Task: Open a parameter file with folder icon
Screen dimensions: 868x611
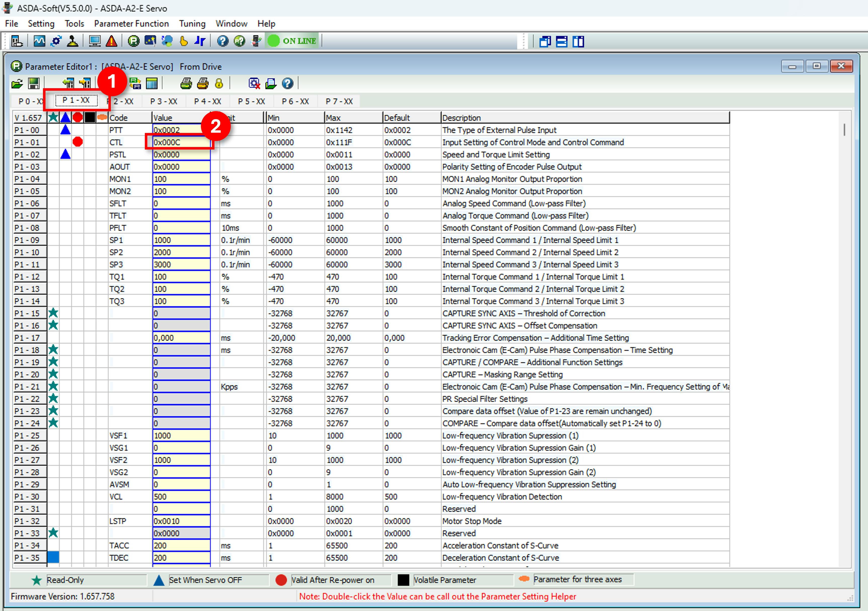Action: [x=17, y=83]
